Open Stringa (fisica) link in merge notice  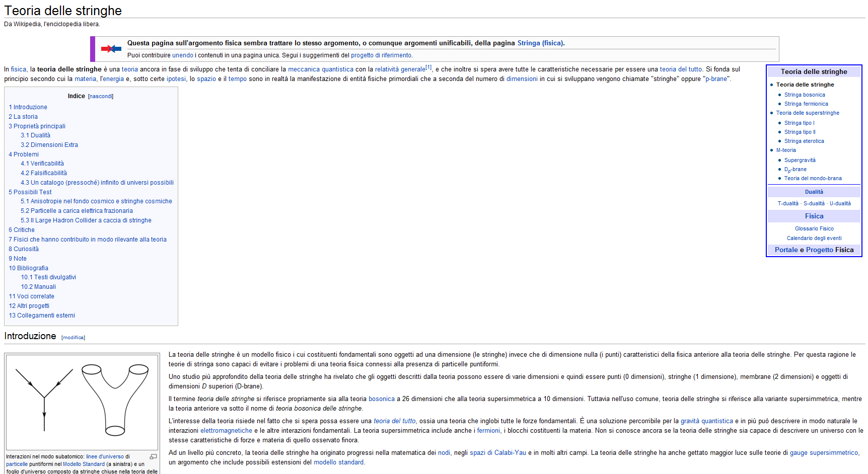(x=540, y=43)
